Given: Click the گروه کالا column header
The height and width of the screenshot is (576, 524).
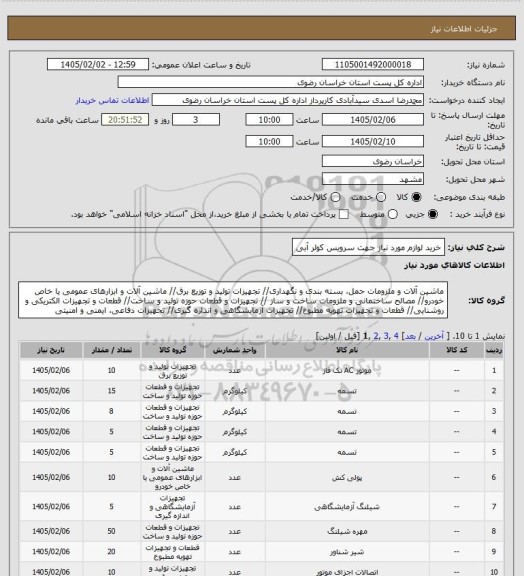Looking at the screenshot, I should click(x=172, y=350).
